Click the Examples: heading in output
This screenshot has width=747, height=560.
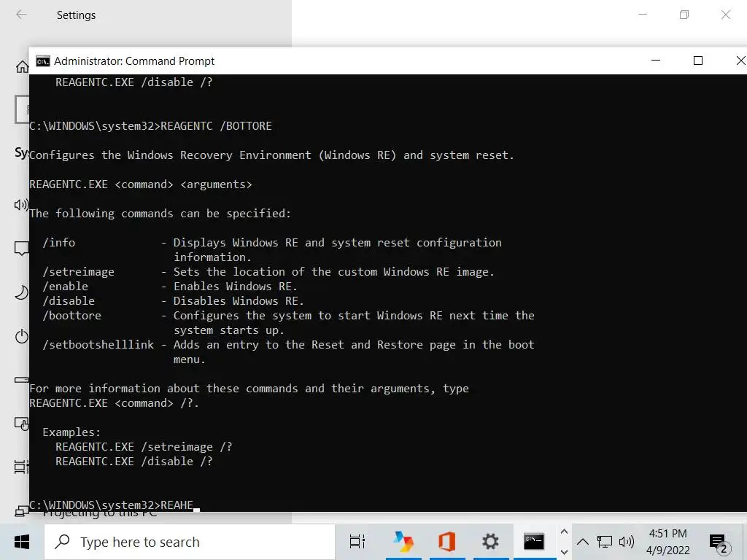click(71, 432)
